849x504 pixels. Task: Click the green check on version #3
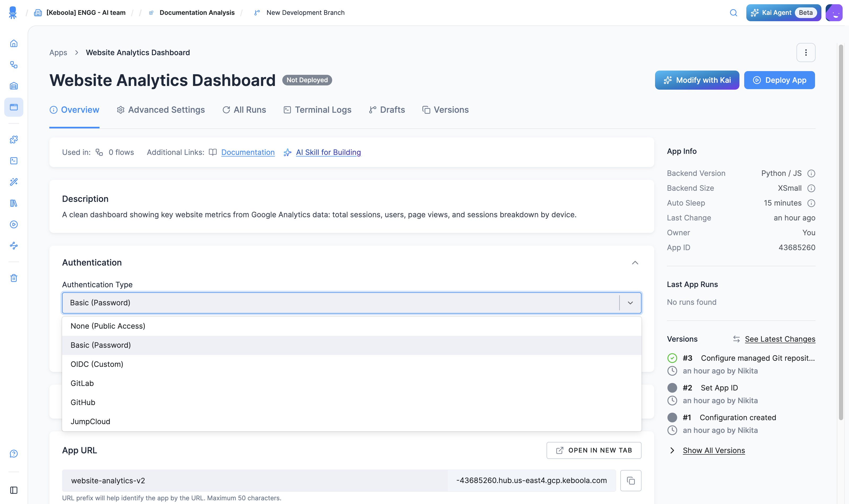pyautogui.click(x=672, y=358)
